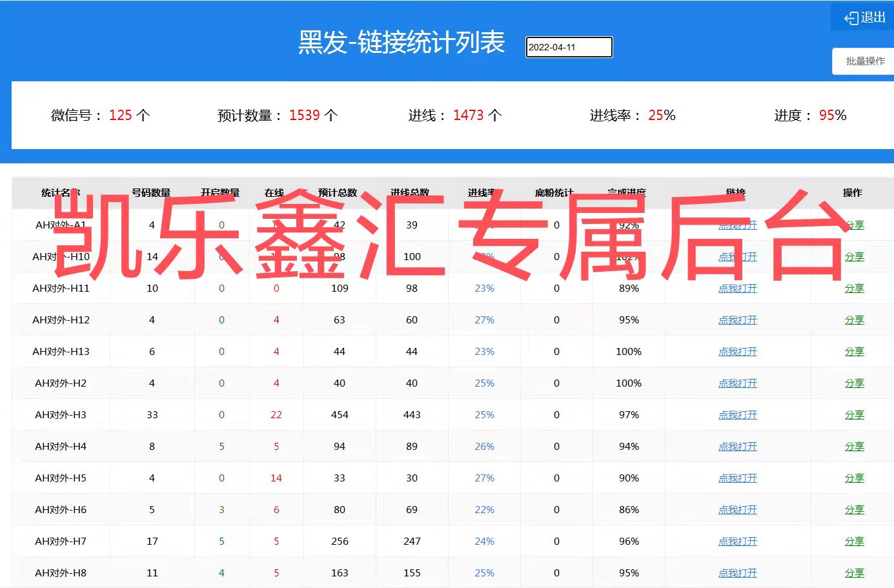Click 分享 share for AH对外-H2
894x588 pixels.
(855, 383)
